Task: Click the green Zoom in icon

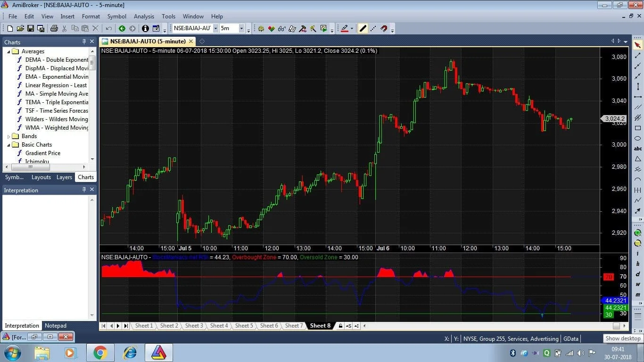Action: point(638,233)
